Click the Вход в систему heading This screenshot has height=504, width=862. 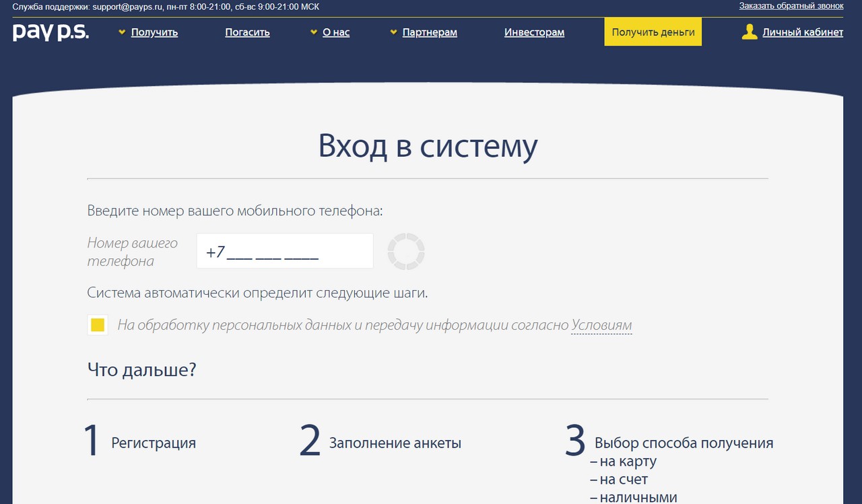pos(428,147)
